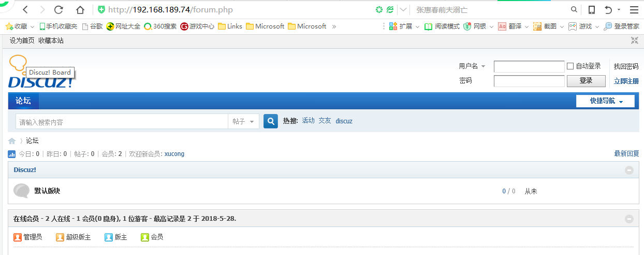Open the 立即注册 register link
Screen dimensions: 644x255
click(x=626, y=81)
